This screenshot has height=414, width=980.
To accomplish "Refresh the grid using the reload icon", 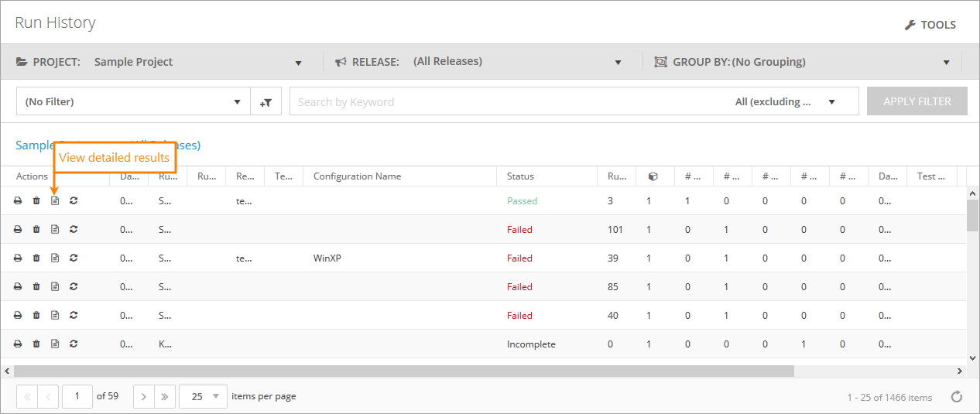I will coord(957,397).
